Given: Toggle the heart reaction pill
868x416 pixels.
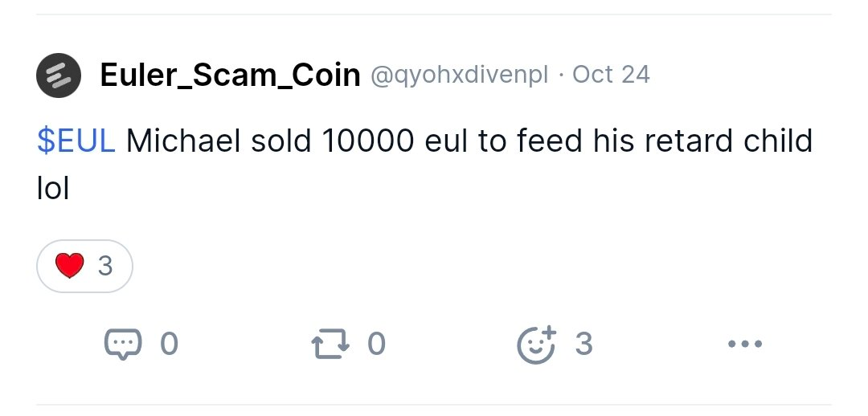Looking at the screenshot, I should click(x=84, y=266).
